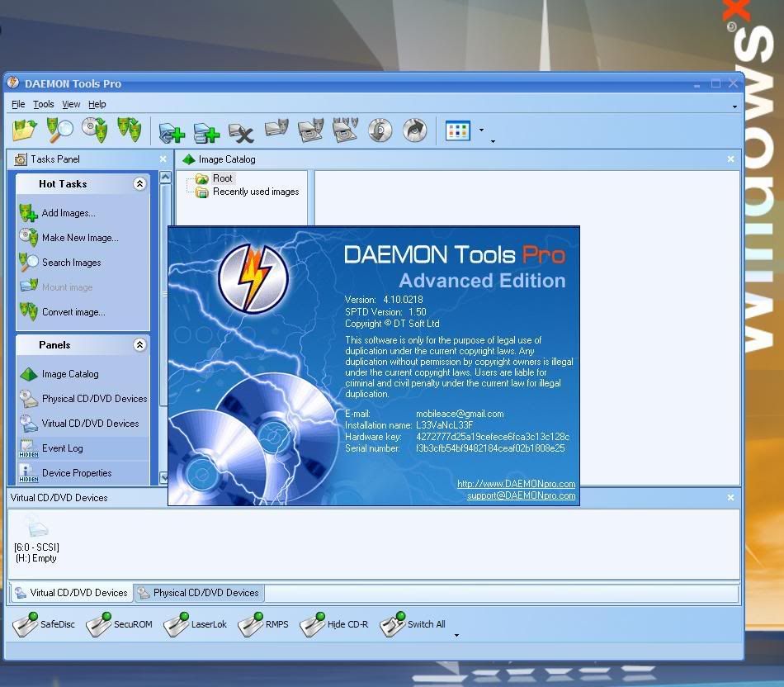Click the Add Images icon in Hot Tasks
Viewport: 784px width, 687px height.
click(29, 213)
